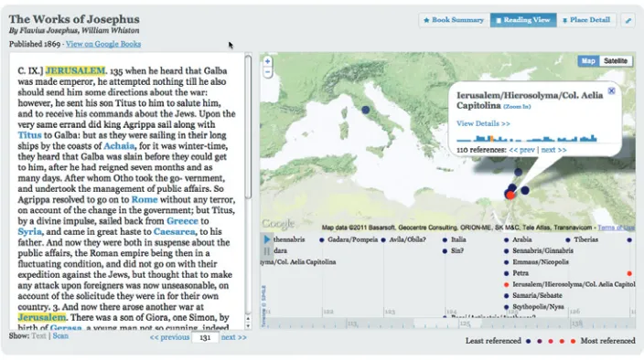
Task: Click scrollbar up arrow in reading pane
Action: point(248,319)
